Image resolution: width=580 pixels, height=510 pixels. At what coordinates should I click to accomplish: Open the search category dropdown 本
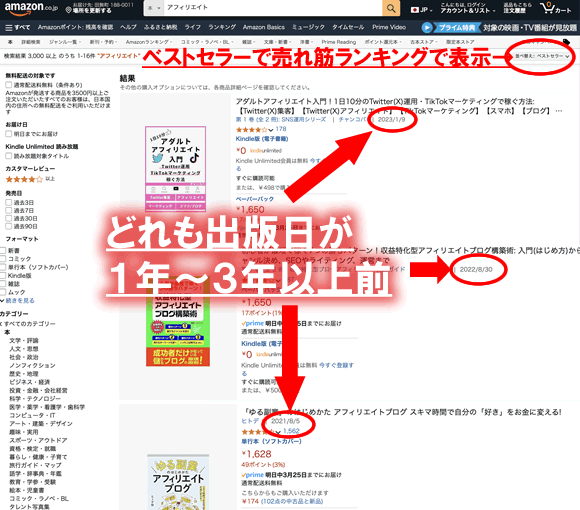154,8
